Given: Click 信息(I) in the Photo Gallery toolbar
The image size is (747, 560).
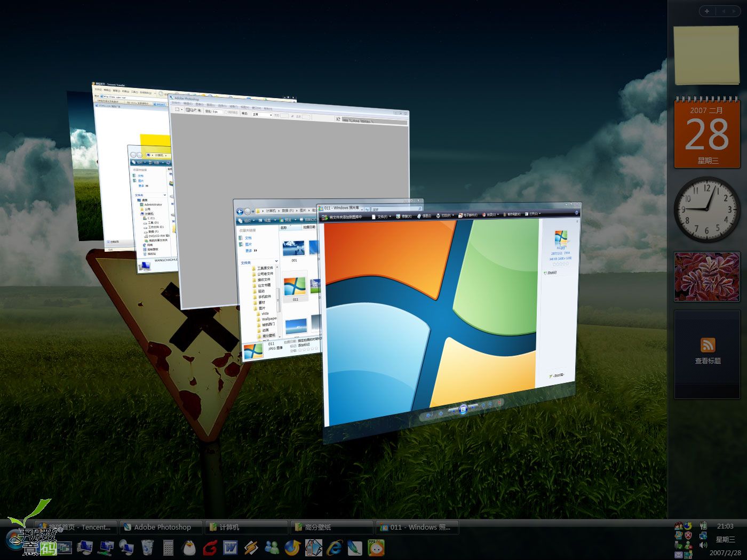Looking at the screenshot, I should (x=424, y=216).
